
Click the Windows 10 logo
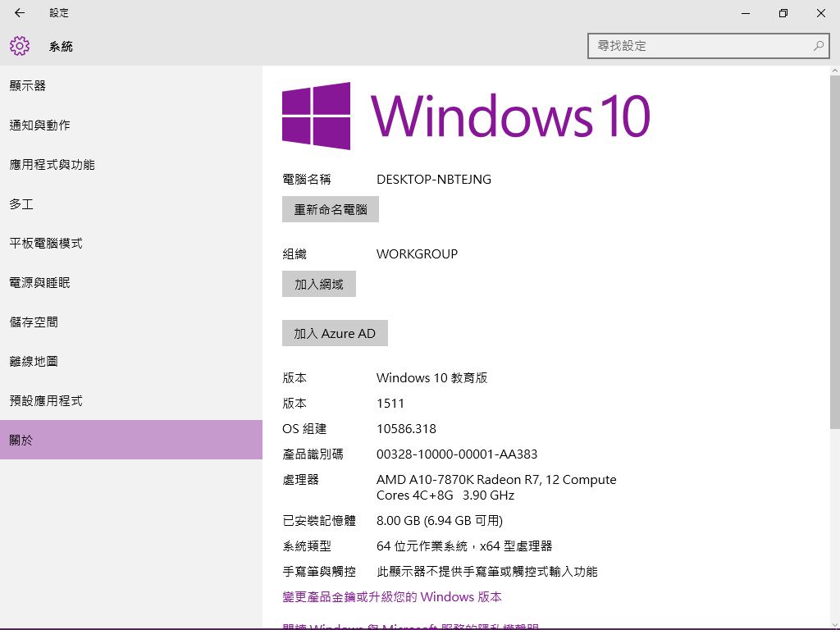(466, 116)
